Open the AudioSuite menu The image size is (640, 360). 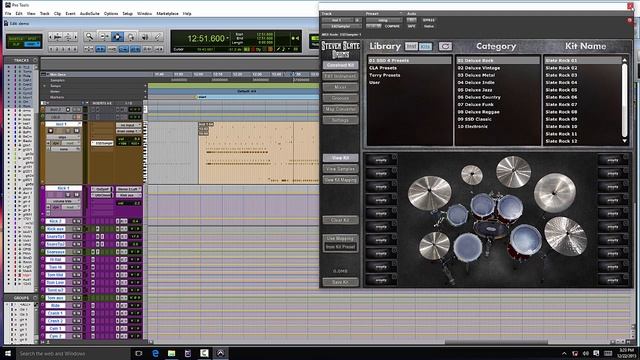pyautogui.click(x=89, y=13)
